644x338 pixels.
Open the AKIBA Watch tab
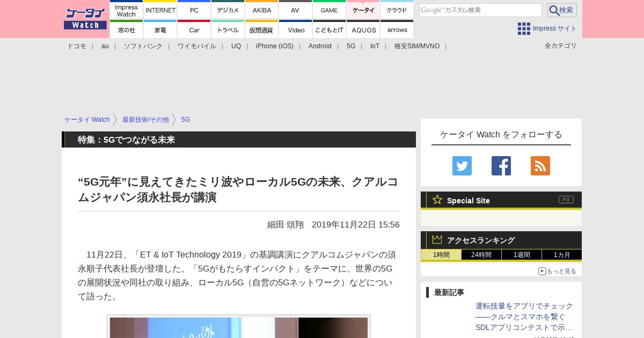pos(262,10)
